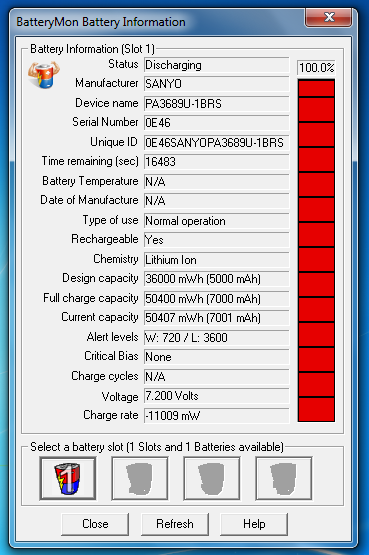The image size is (369, 555).
Task: Click Unique ID field 0E46SANYOPA3689U-1BRS
Action: click(x=217, y=143)
